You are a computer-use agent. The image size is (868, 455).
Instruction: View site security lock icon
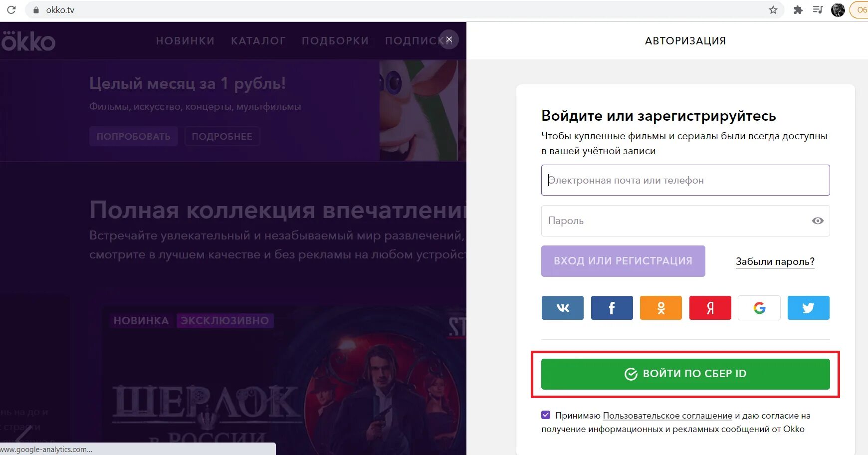[36, 10]
